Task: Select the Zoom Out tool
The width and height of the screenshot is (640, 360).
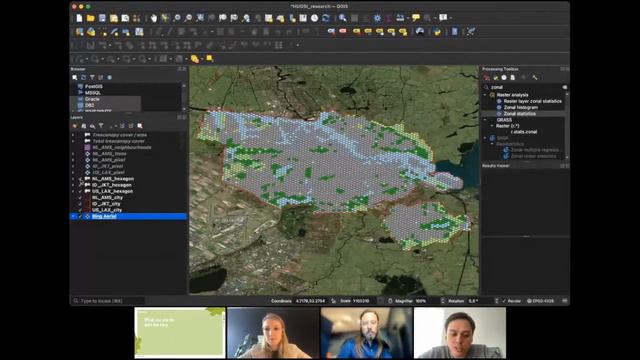Action: click(x=188, y=18)
